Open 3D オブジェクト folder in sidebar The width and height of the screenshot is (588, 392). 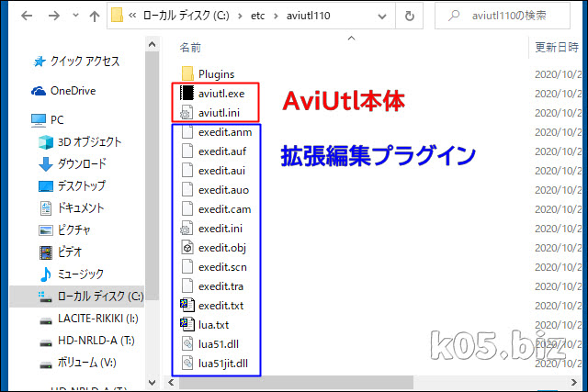[90, 142]
